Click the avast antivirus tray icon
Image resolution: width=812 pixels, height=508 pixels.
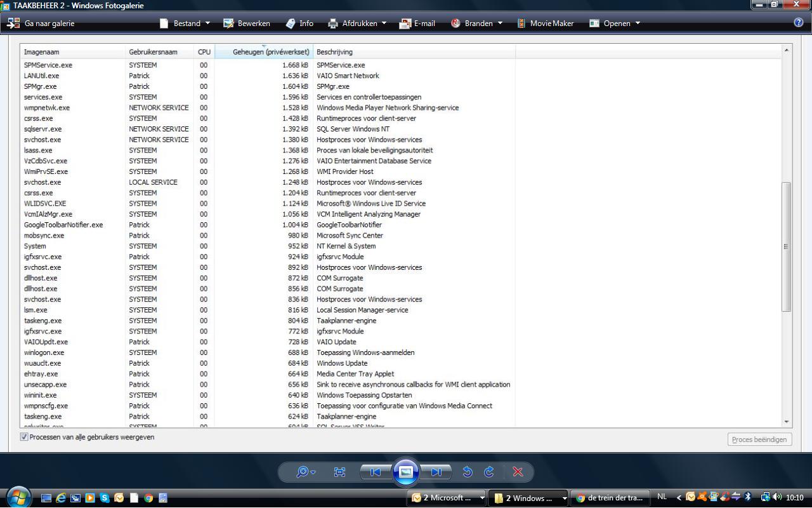pyautogui.click(x=702, y=497)
